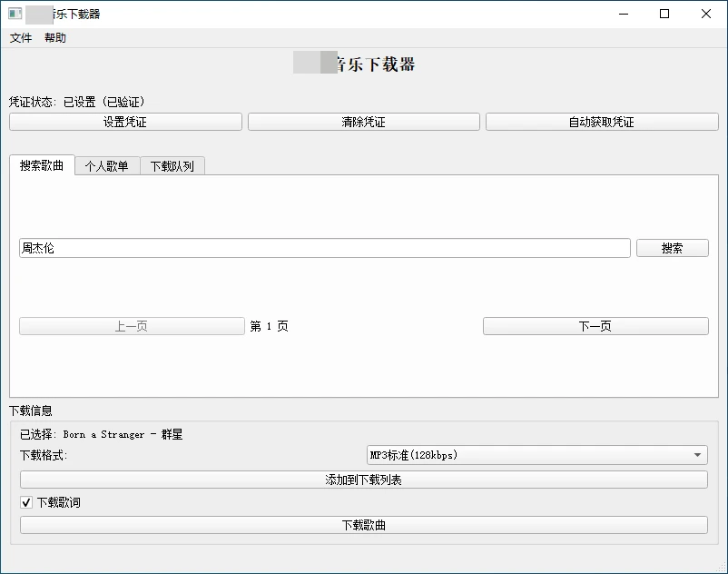
Task: Minimize the music downloader window
Action: click(623, 15)
